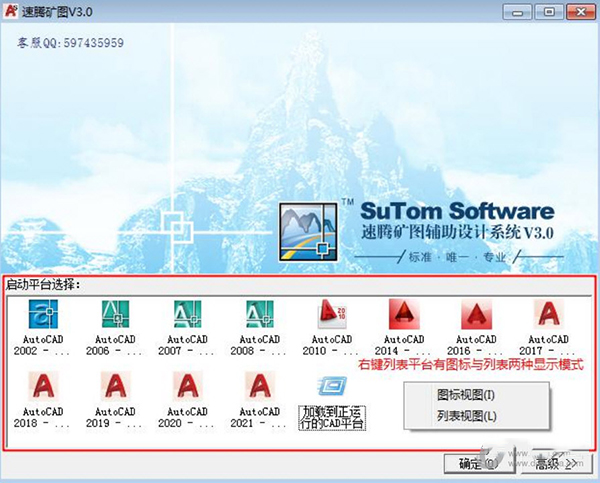Pick the AutoCAD 2018 platform icon
The image size is (600, 483).
(43, 386)
